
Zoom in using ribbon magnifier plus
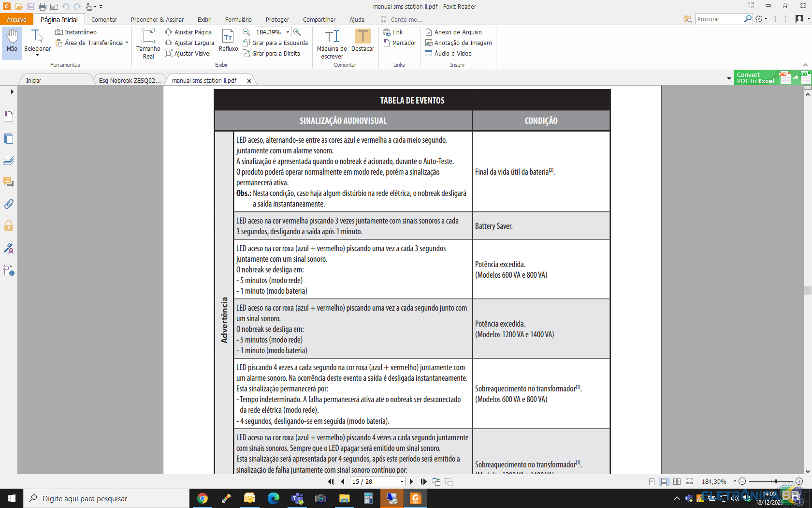(297, 32)
